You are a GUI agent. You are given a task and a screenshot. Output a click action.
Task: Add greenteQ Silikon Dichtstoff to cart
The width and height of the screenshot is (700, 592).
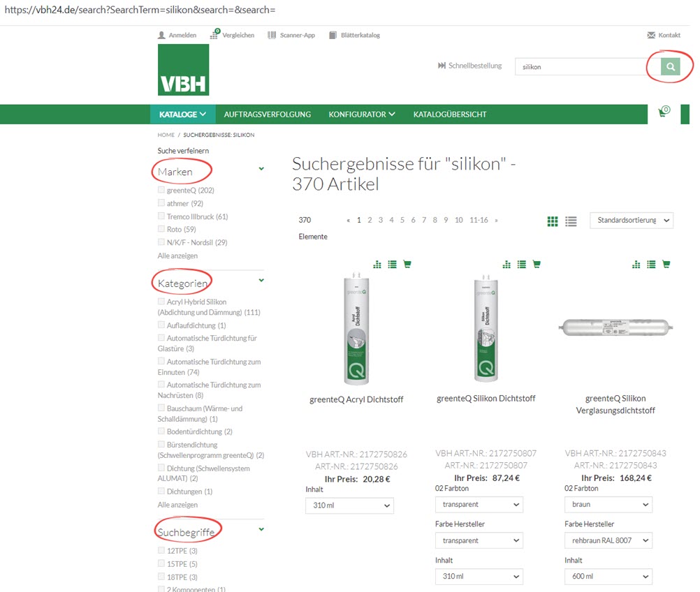536,264
